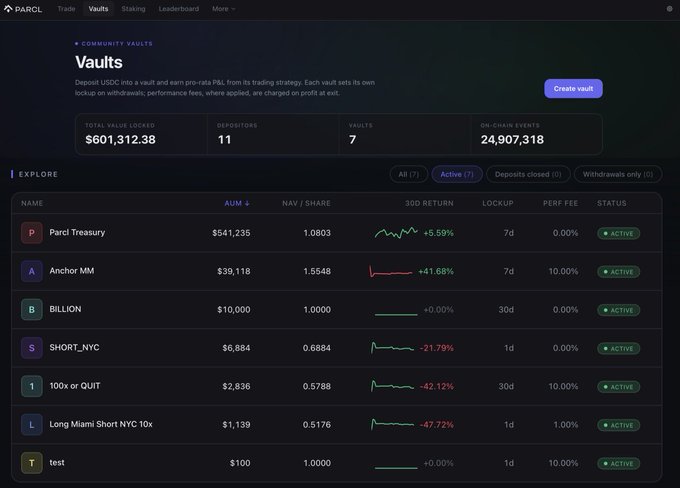
Task: Click 100x or QUIT ACTIVE badge
Action: point(618,387)
